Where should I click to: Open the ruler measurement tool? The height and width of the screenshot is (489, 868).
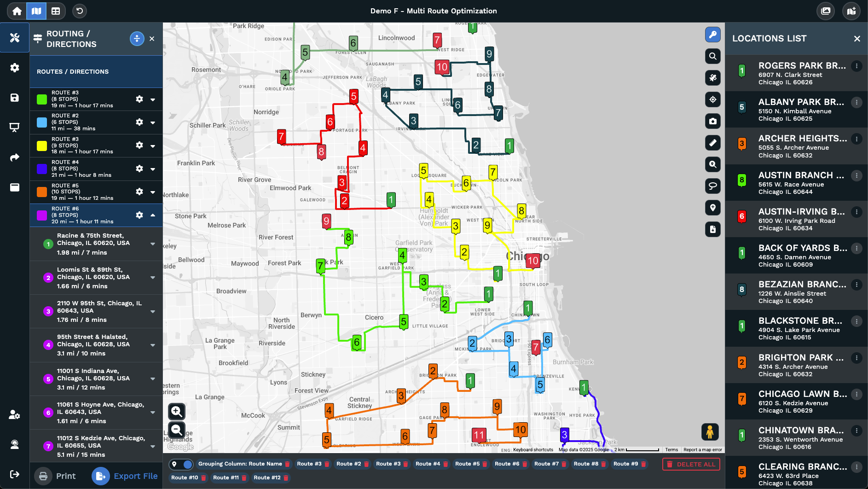pos(712,143)
